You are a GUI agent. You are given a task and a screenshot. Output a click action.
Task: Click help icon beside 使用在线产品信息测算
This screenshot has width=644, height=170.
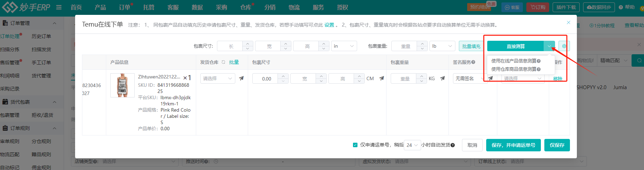click(x=538, y=61)
